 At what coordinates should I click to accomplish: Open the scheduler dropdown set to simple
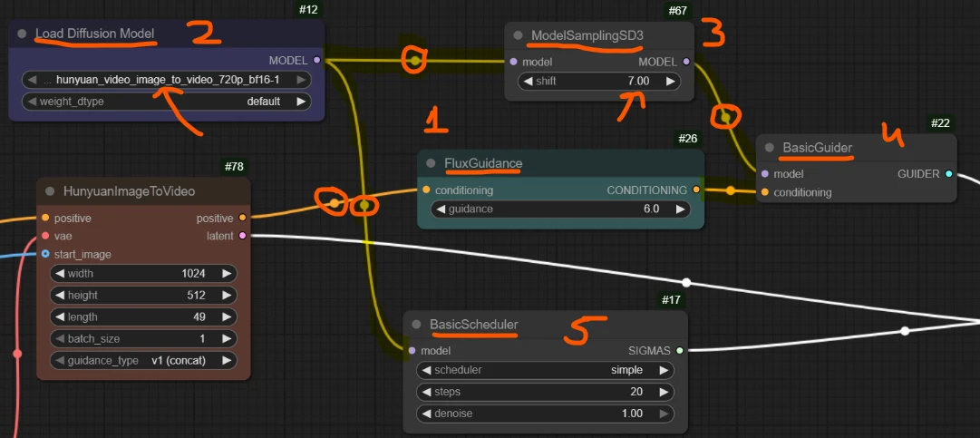(x=545, y=370)
